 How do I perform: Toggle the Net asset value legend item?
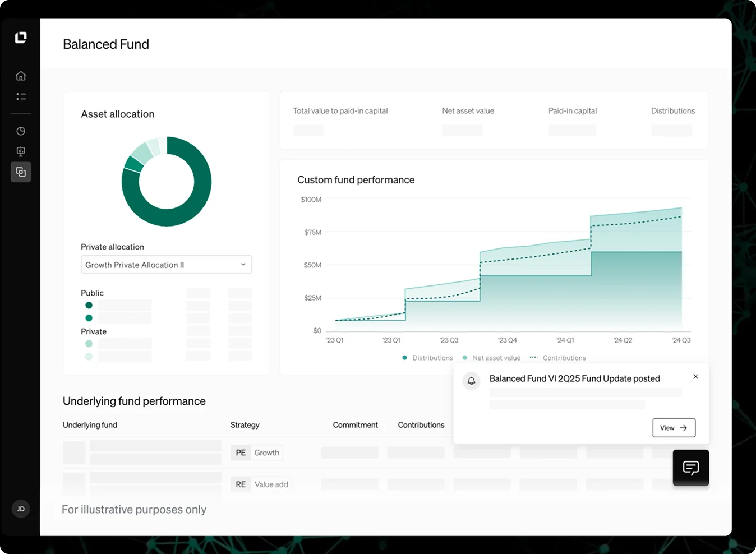click(492, 358)
